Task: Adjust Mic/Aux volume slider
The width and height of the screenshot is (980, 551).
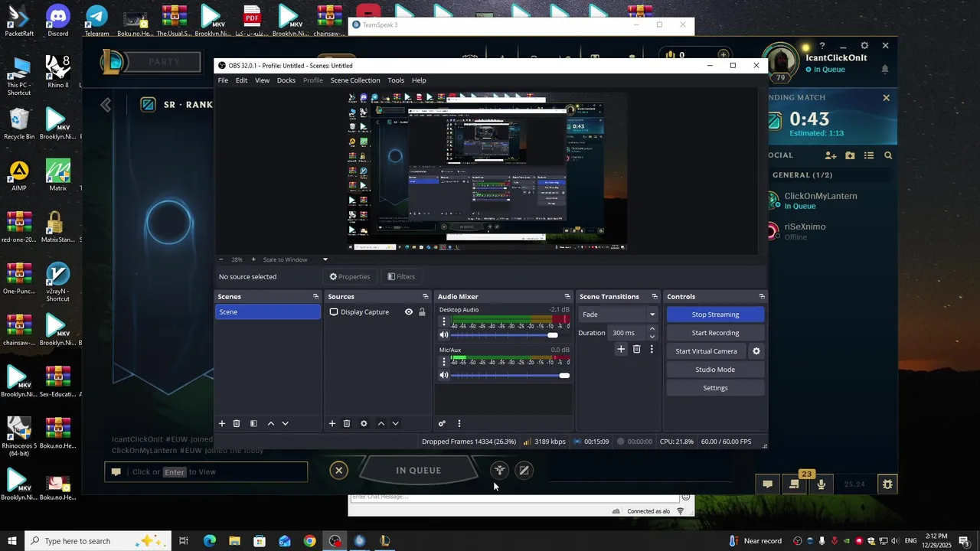Action: click(510, 375)
